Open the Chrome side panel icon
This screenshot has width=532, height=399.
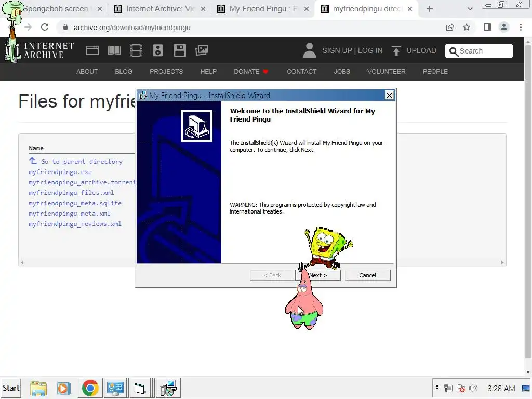pyautogui.click(x=487, y=27)
